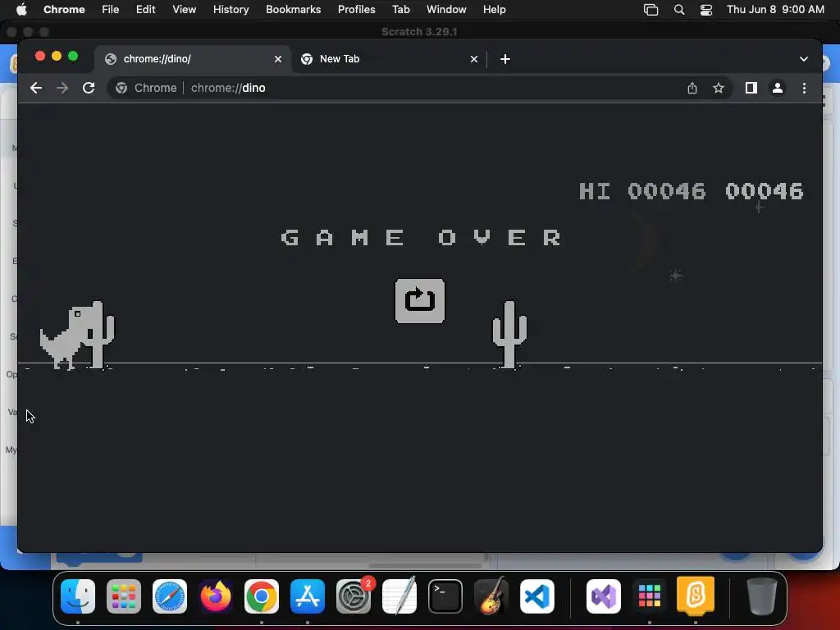Open the View menu
Viewport: 840px width, 630px height.
(184, 9)
